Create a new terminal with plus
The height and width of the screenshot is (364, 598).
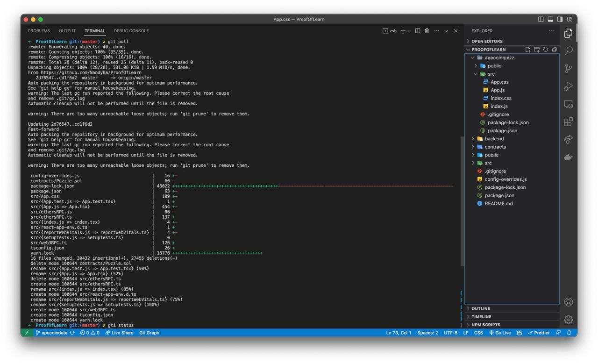(x=403, y=31)
